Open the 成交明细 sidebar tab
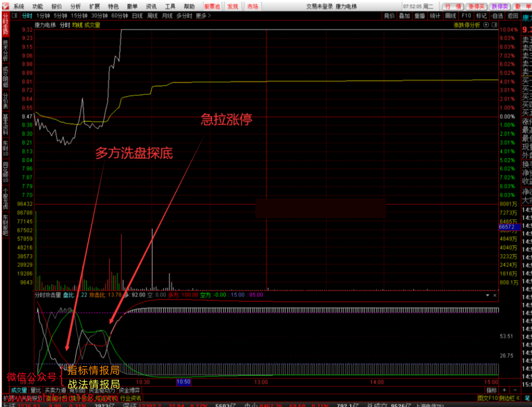 [6, 77]
